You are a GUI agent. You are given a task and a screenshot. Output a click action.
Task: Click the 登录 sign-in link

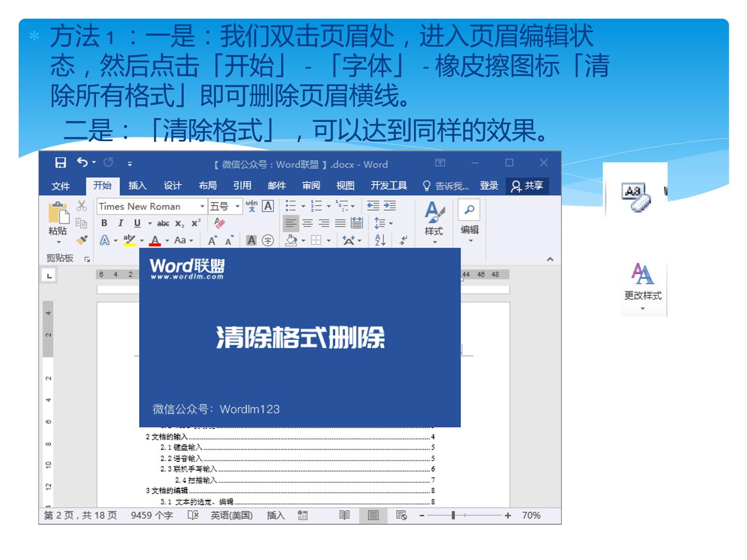tap(489, 186)
